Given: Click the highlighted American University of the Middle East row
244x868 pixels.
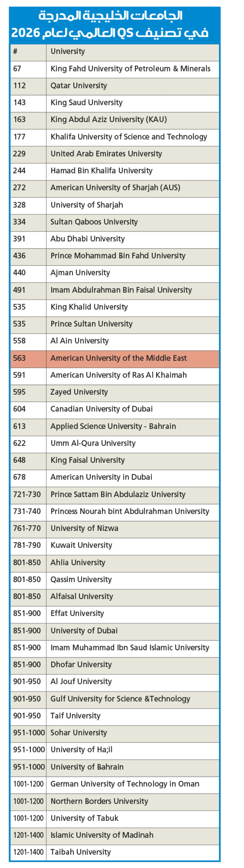Looking at the screenshot, I should (x=119, y=358).
